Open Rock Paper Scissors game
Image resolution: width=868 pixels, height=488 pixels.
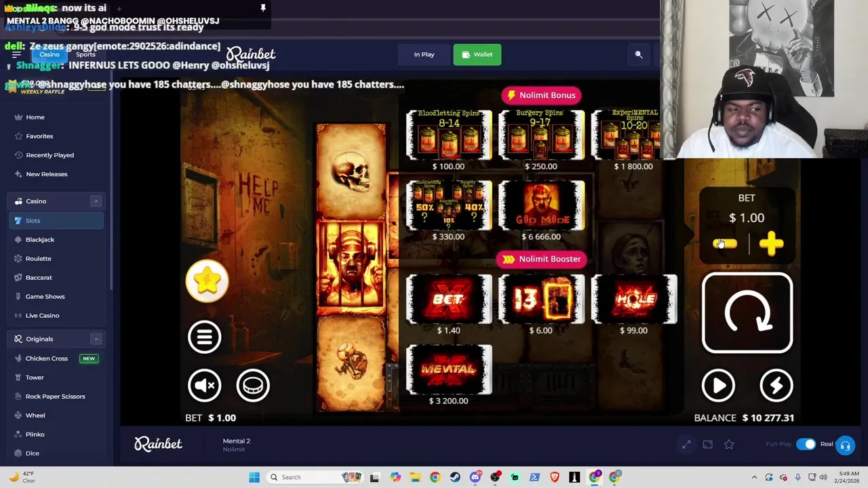tap(56, 396)
